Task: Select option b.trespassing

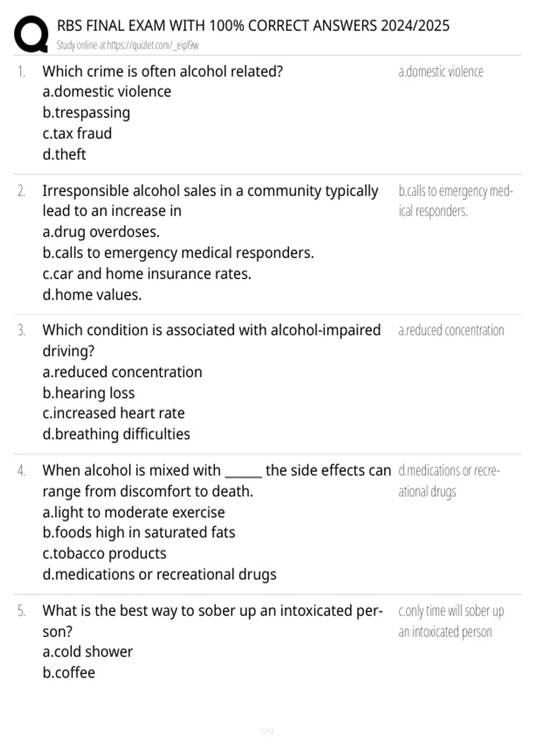Action: click(x=86, y=113)
